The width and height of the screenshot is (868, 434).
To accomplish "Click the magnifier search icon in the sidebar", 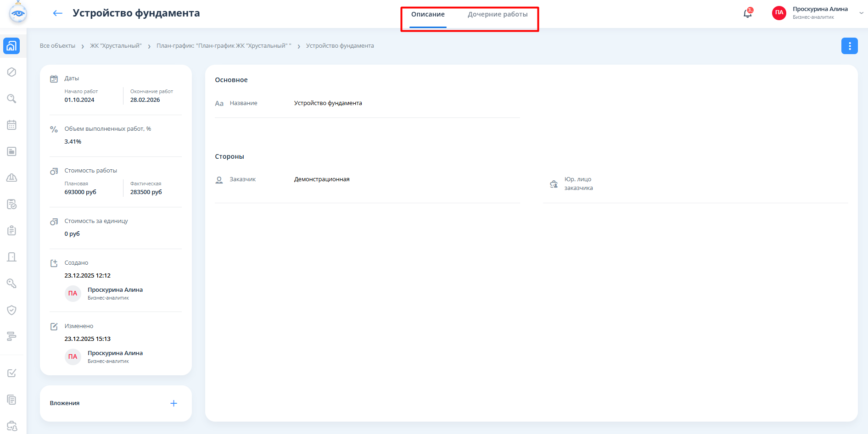I will pyautogui.click(x=12, y=99).
